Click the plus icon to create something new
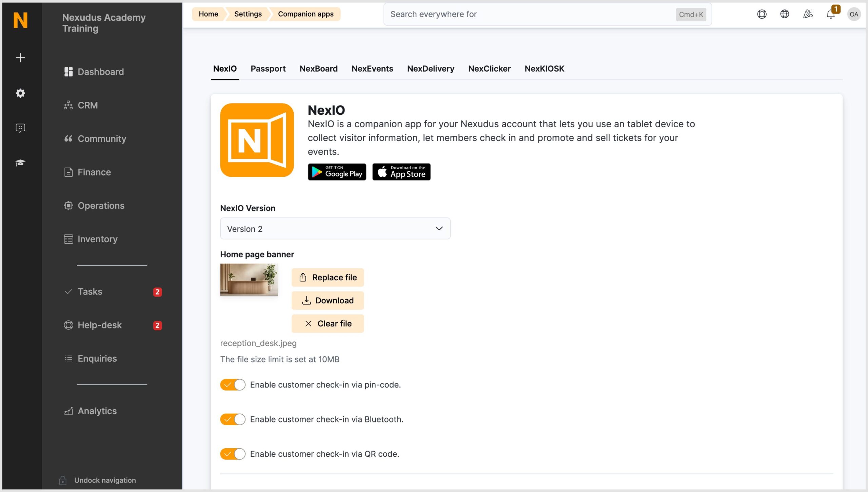 [x=20, y=58]
